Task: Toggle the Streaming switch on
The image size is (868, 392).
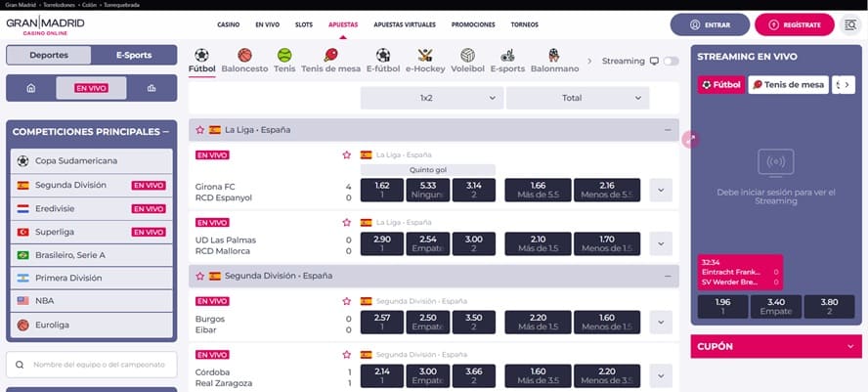Action: tap(671, 61)
